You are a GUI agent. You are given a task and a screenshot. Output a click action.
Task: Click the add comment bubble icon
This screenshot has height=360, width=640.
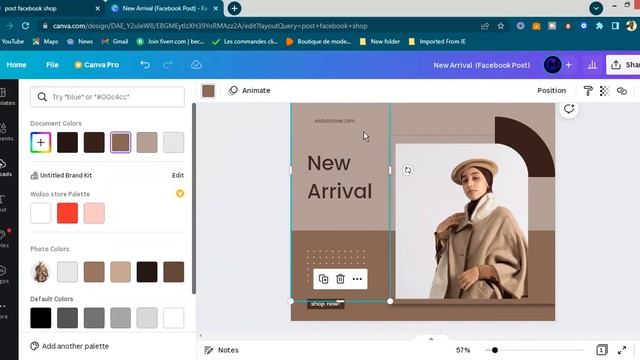click(569, 109)
